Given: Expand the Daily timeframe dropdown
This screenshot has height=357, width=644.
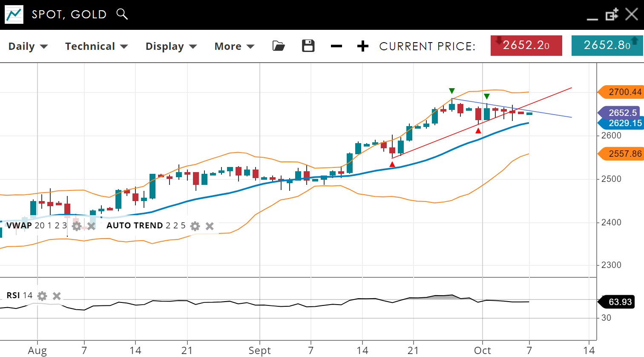Looking at the screenshot, I should 28,46.
